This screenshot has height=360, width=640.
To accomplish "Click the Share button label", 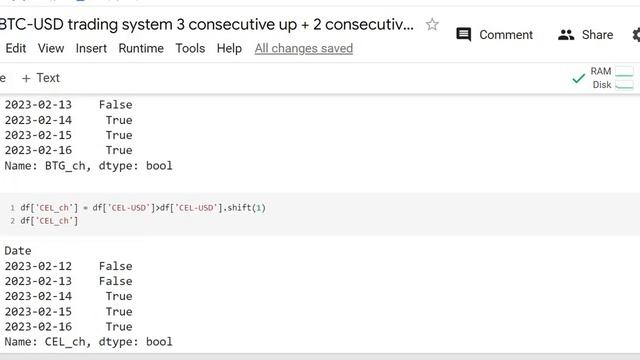I will click(598, 35).
